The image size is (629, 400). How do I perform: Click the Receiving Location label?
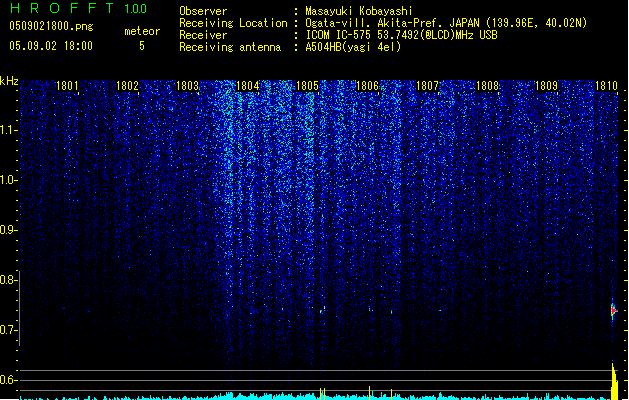[x=233, y=23]
